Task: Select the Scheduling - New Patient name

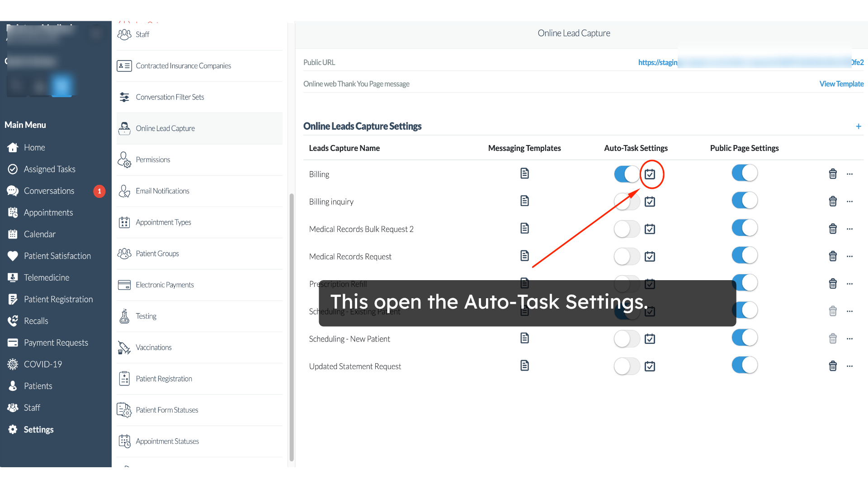Action: tap(349, 339)
